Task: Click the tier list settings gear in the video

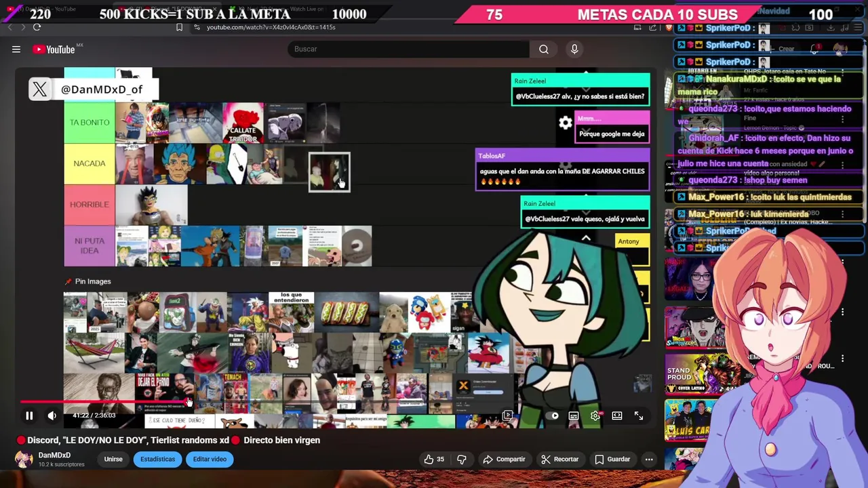Action: [x=566, y=123]
